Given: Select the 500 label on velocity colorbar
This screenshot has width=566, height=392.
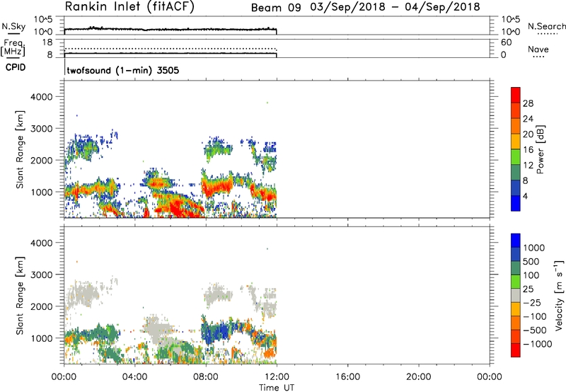Looking at the screenshot, I should pos(531,262).
